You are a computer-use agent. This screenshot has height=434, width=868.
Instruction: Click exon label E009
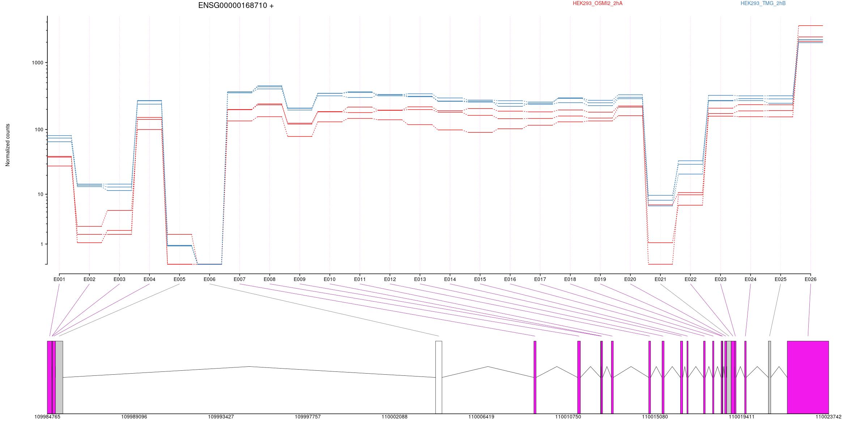click(299, 279)
